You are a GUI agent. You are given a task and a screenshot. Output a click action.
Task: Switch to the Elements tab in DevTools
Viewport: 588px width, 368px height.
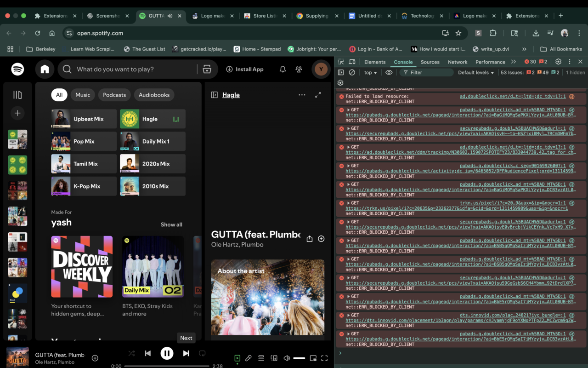(375, 62)
